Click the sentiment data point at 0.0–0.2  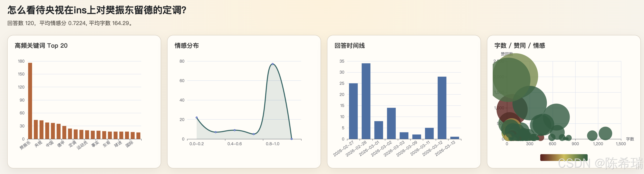(196, 117)
